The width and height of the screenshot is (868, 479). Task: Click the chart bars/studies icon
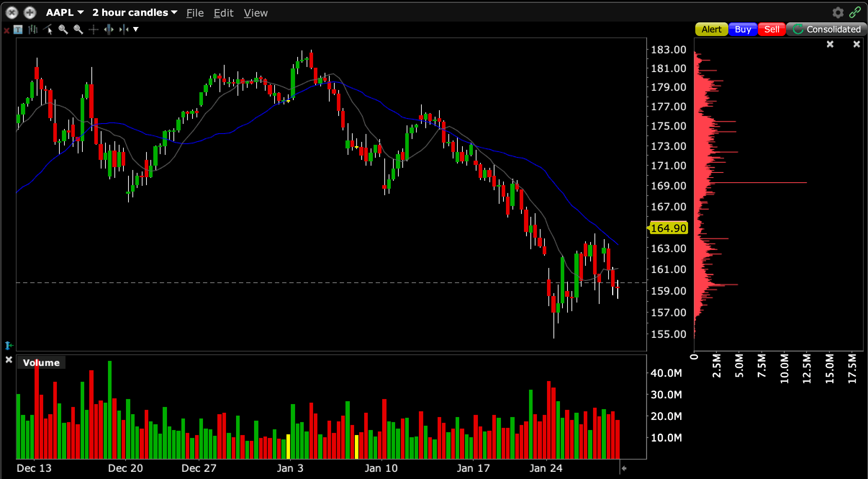[x=33, y=30]
